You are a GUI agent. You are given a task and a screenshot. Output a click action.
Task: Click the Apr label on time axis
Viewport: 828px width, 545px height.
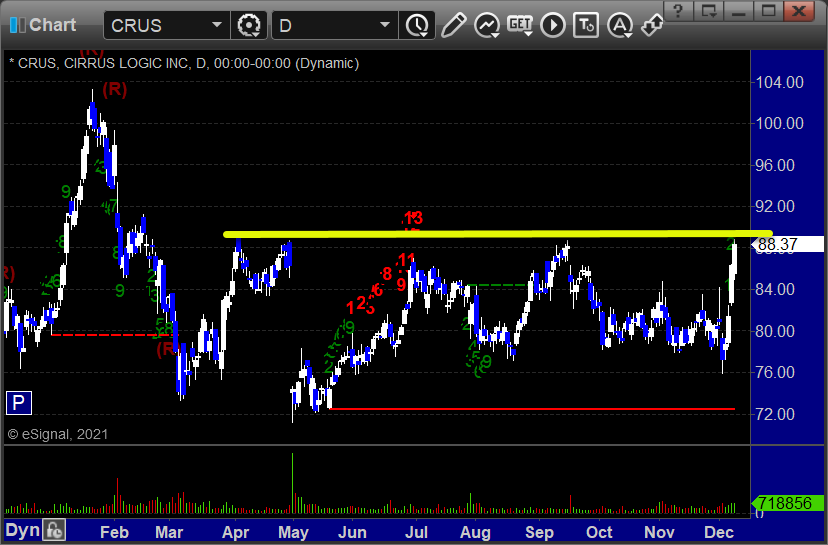click(235, 532)
